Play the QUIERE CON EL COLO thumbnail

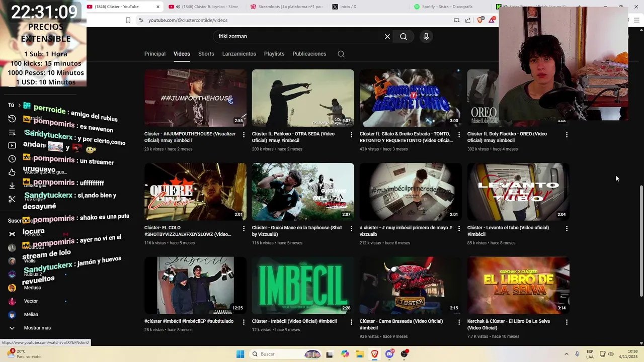click(195, 192)
